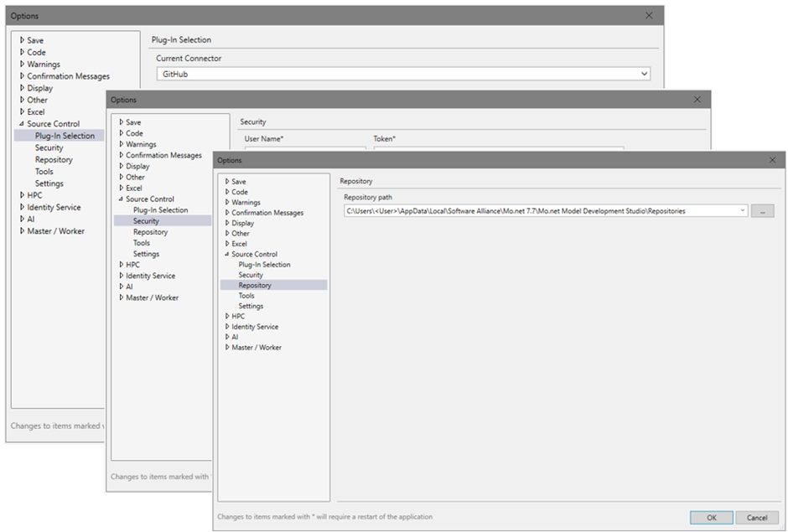
Task: Close the middle Options window
Action: (697, 100)
